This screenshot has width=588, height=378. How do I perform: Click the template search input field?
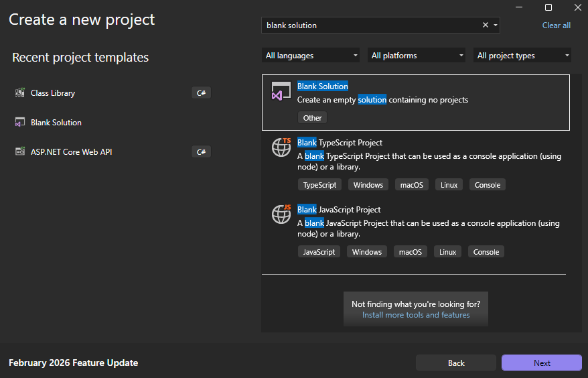click(368, 25)
